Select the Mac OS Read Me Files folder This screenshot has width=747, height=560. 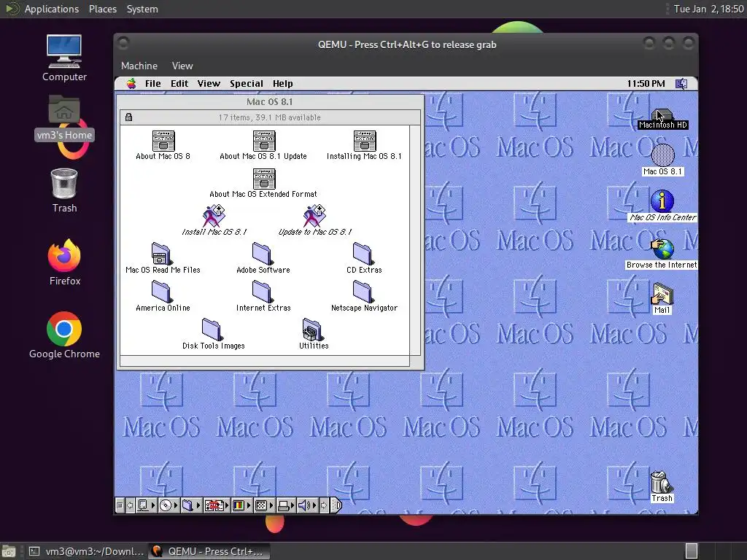point(163,259)
